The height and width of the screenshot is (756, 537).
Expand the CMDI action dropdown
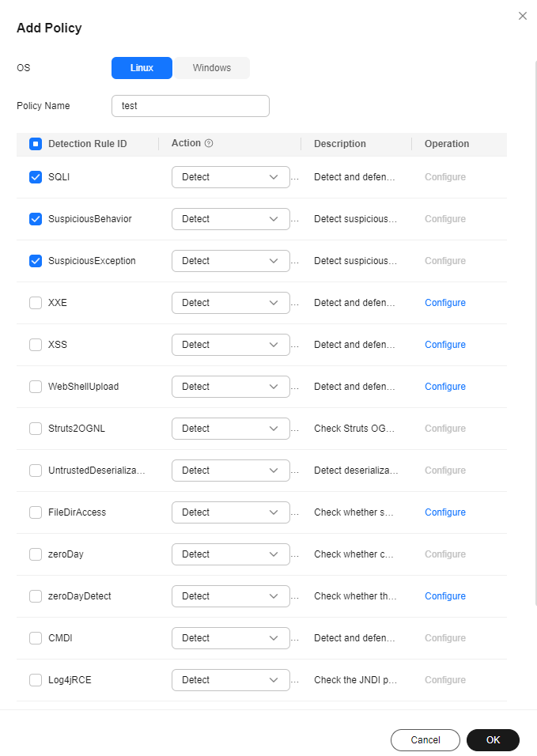point(231,638)
